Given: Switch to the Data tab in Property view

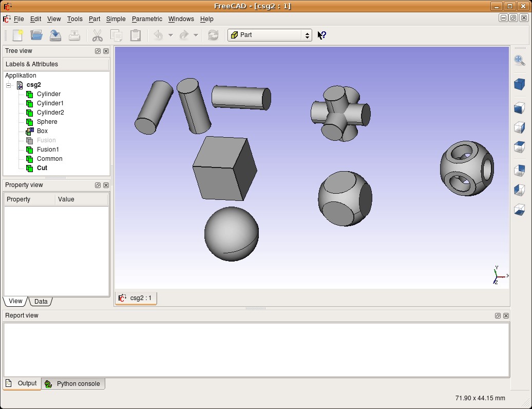Looking at the screenshot, I should (41, 301).
